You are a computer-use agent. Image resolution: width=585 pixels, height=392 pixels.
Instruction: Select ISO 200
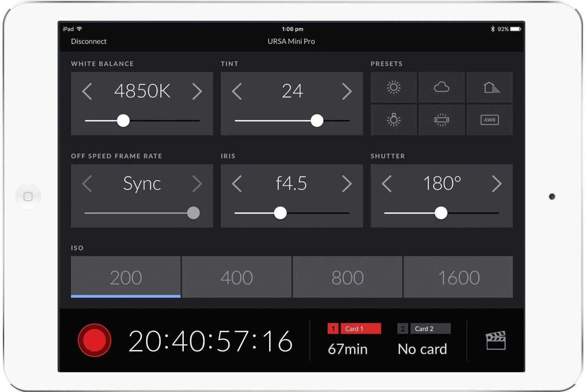126,277
